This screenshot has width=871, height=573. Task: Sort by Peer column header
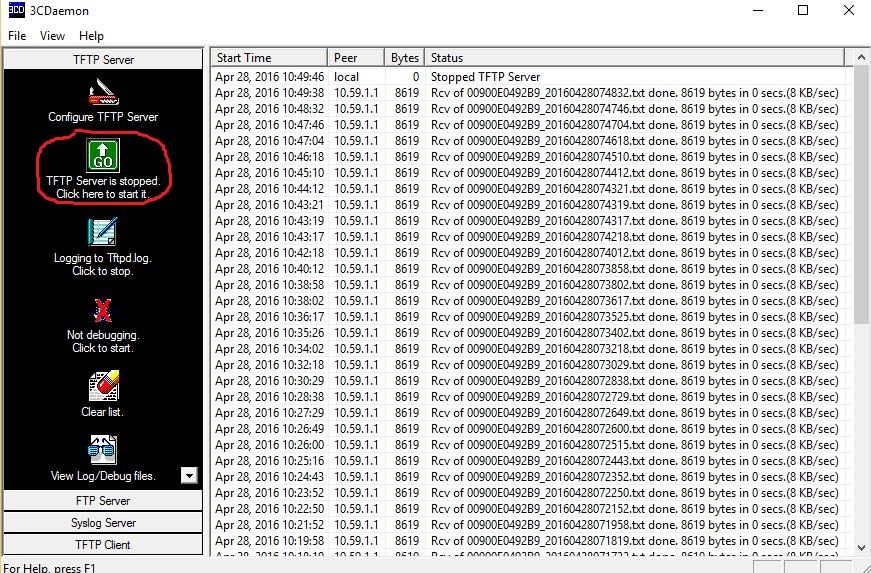click(357, 58)
